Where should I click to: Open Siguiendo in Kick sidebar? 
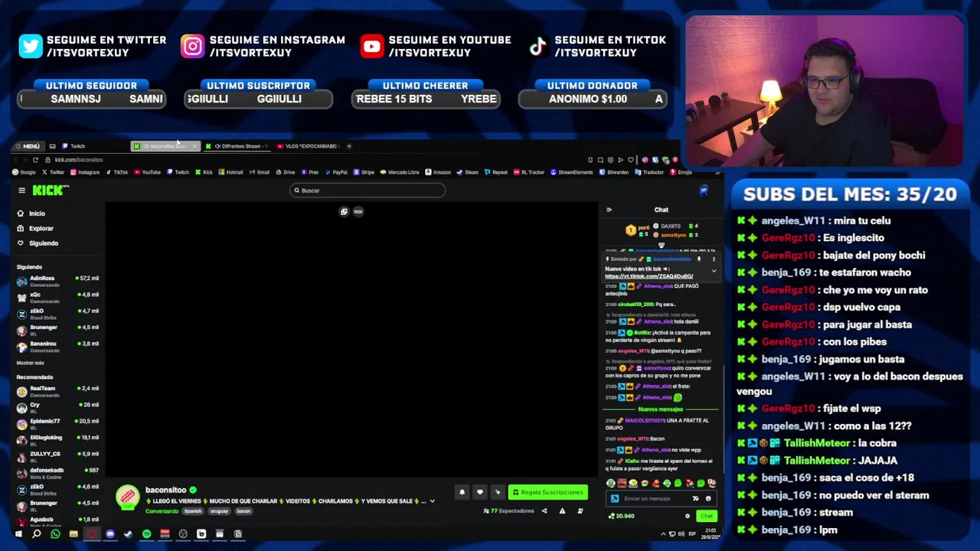38,243
